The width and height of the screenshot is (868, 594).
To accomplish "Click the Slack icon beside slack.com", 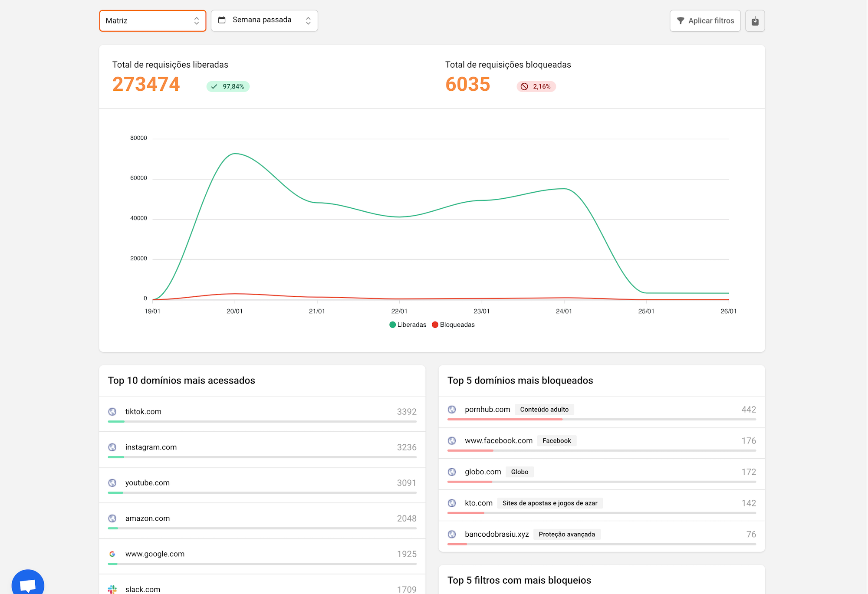I will (x=112, y=589).
